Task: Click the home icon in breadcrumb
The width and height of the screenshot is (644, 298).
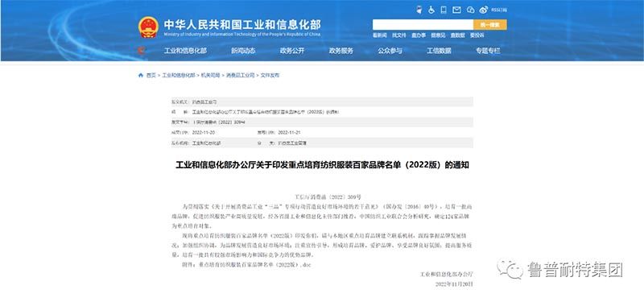Action: 141,75
